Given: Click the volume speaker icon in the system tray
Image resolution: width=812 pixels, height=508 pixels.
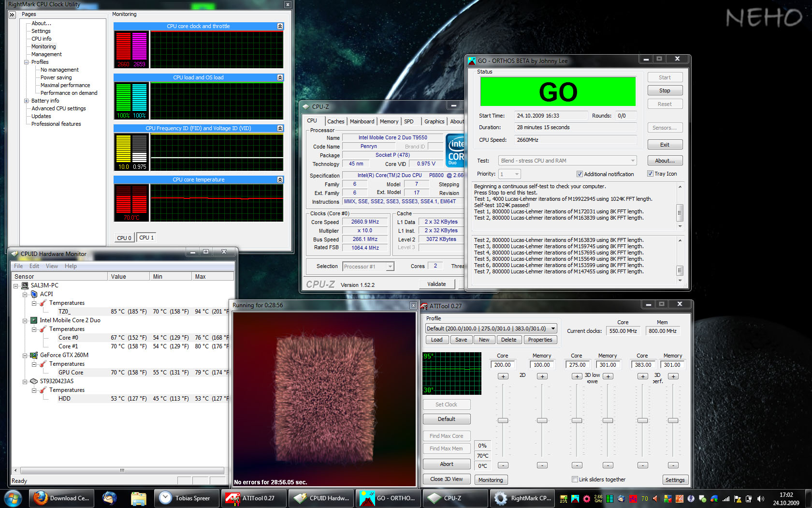Looking at the screenshot, I should [x=760, y=498].
